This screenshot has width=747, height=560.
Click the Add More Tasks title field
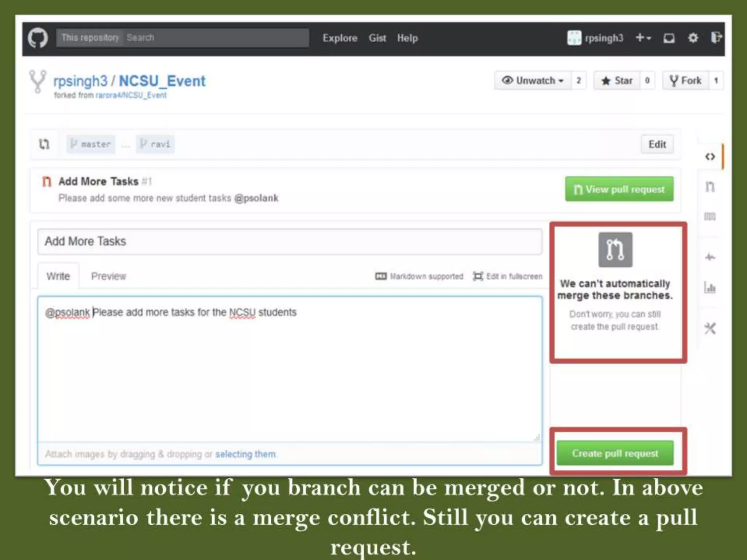click(290, 241)
